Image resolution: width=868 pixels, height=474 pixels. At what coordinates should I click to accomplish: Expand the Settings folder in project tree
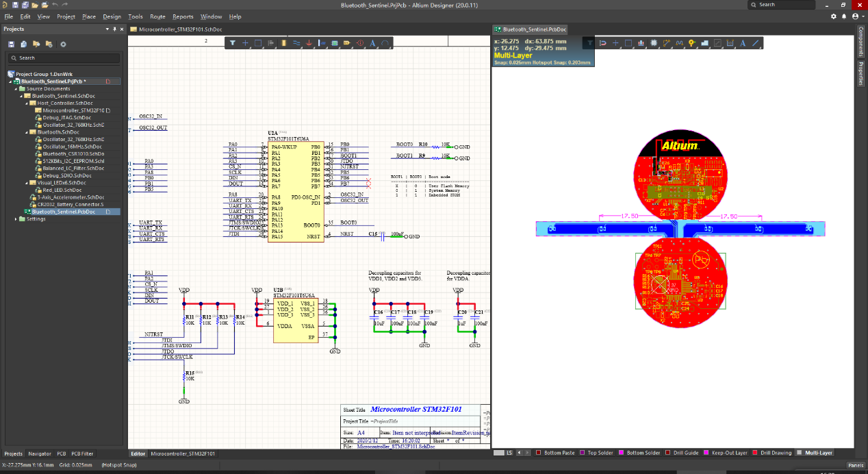coord(16,219)
